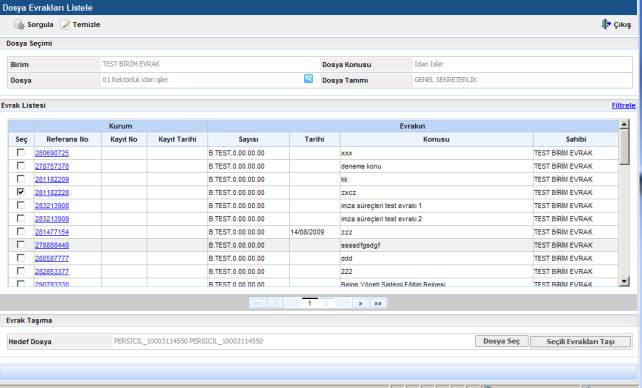The image size is (642, 388).
Task: Open the Dosya lookup icon
Action: click(308, 79)
